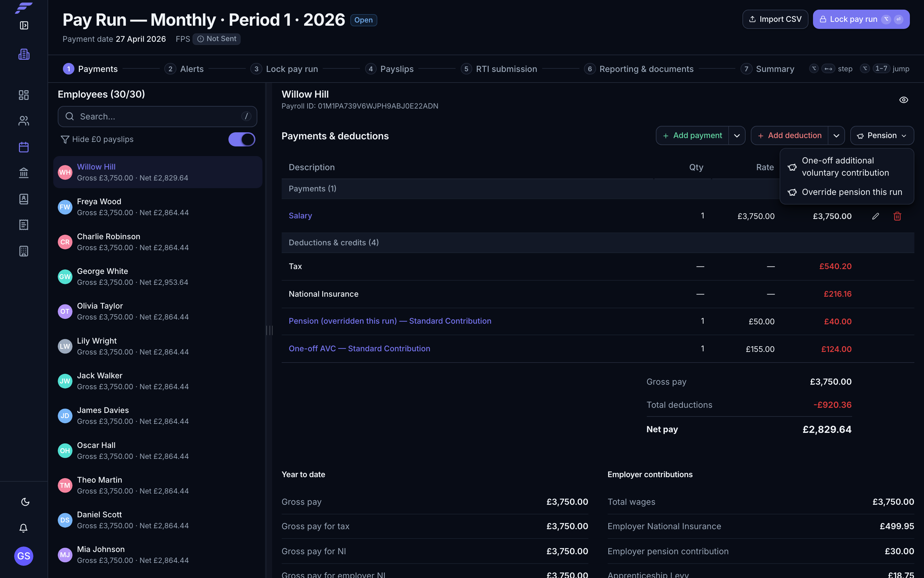The height and width of the screenshot is (578, 924).
Task: Click the FPS Not Sent status badge
Action: [217, 39]
